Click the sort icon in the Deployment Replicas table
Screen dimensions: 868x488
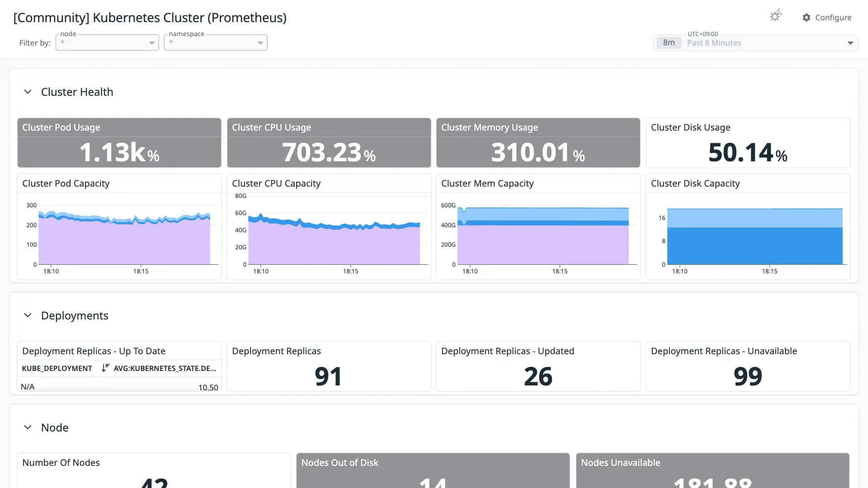105,368
